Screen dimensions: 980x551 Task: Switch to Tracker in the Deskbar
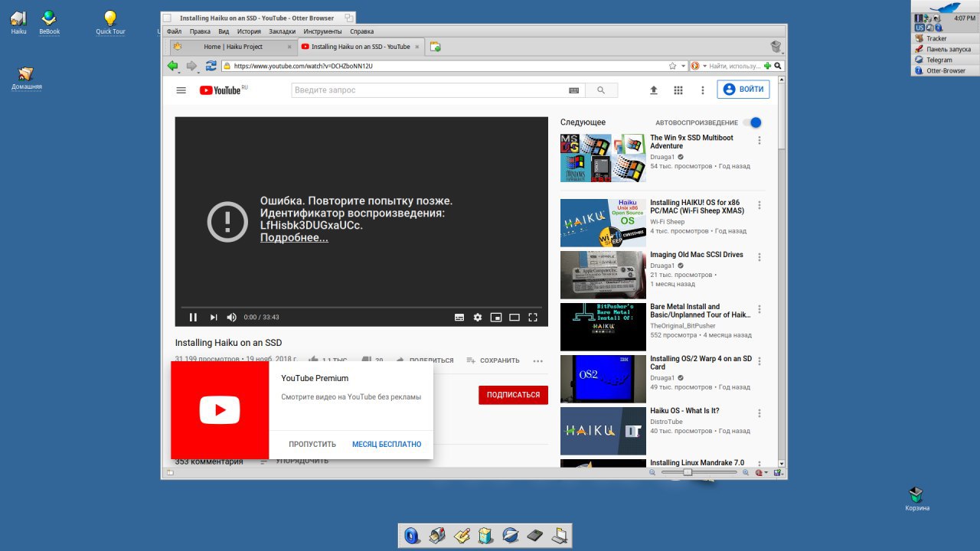tap(946, 38)
